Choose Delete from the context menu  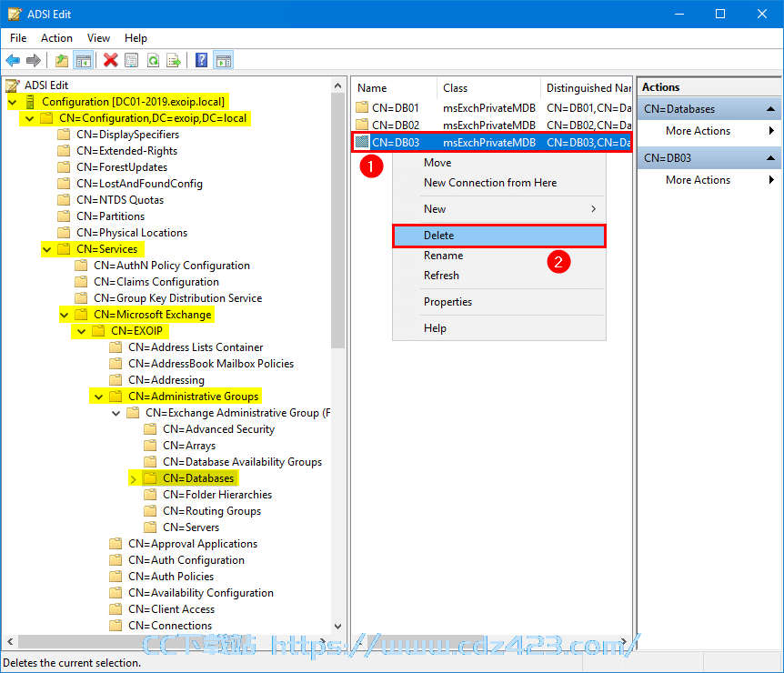[x=499, y=236]
